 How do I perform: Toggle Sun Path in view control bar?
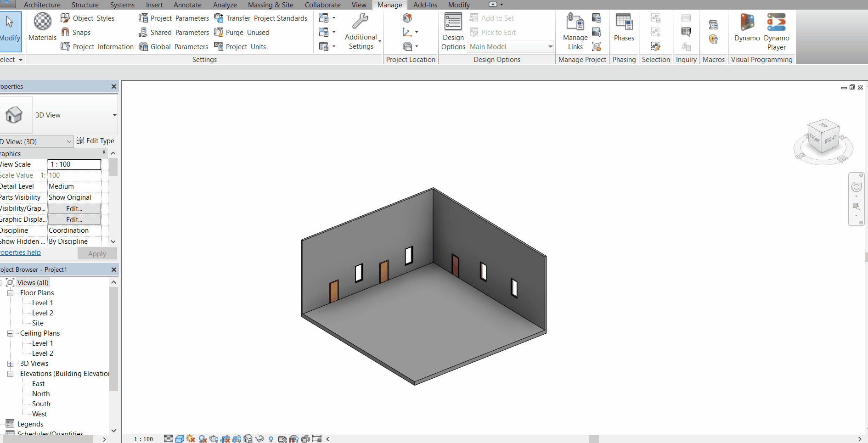tap(191, 439)
